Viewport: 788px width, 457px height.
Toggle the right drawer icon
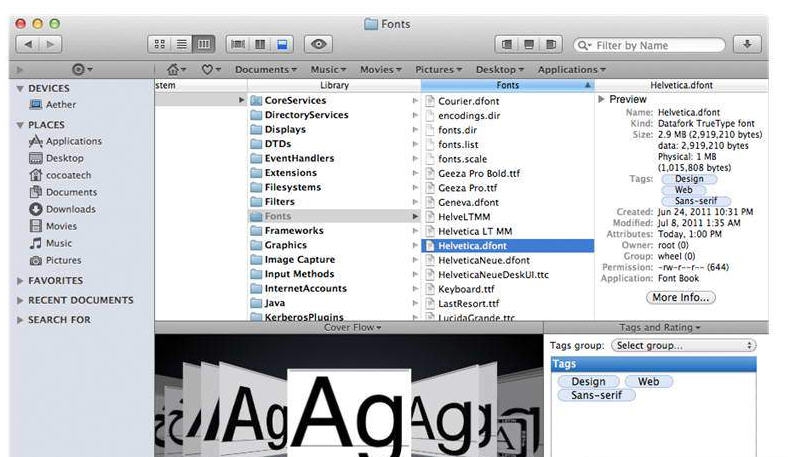tap(551, 44)
